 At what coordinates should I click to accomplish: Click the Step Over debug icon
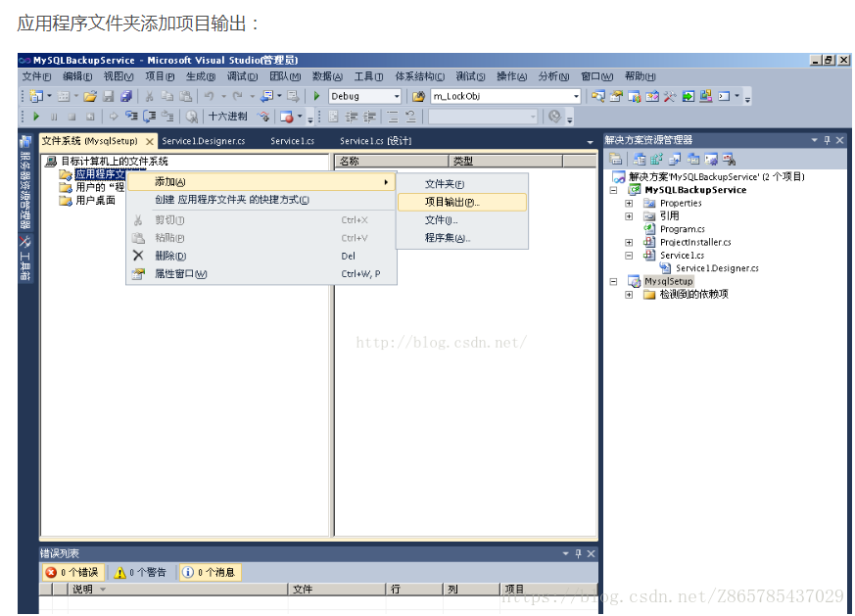pos(150,117)
